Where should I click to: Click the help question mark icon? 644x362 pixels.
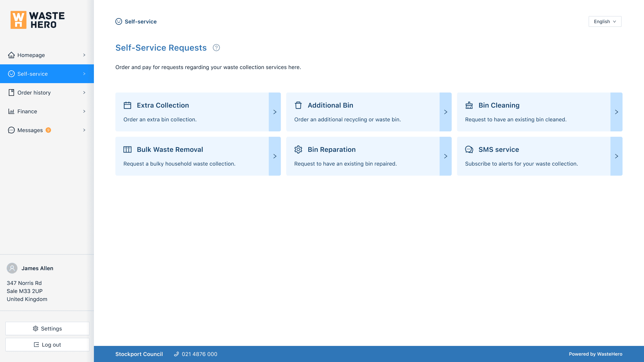(x=216, y=48)
